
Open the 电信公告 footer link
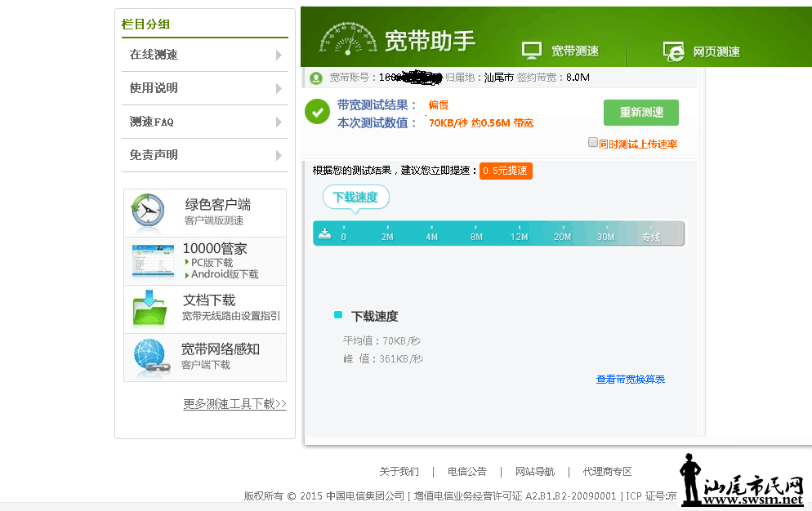pyautogui.click(x=467, y=472)
